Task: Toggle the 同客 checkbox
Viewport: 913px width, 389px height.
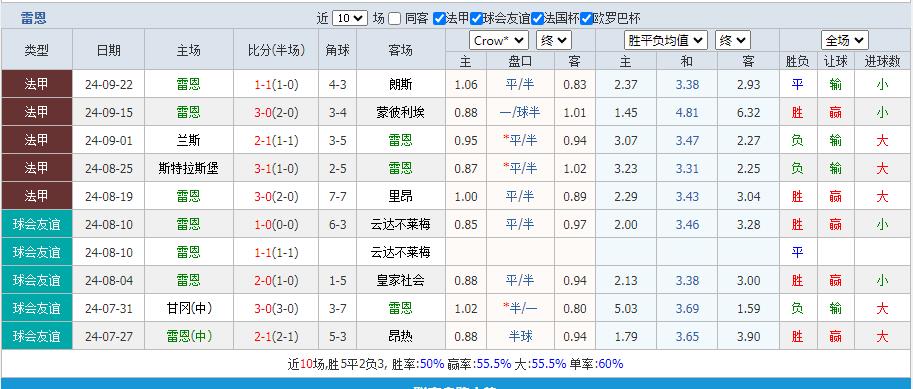Action: 394,19
